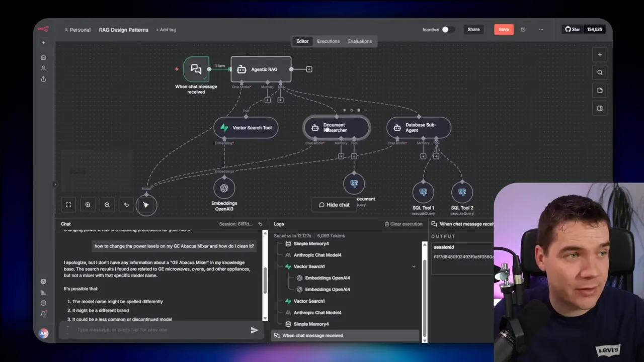Open the more options menu in the header
The height and width of the screenshot is (362, 644).
pyautogui.click(x=541, y=29)
